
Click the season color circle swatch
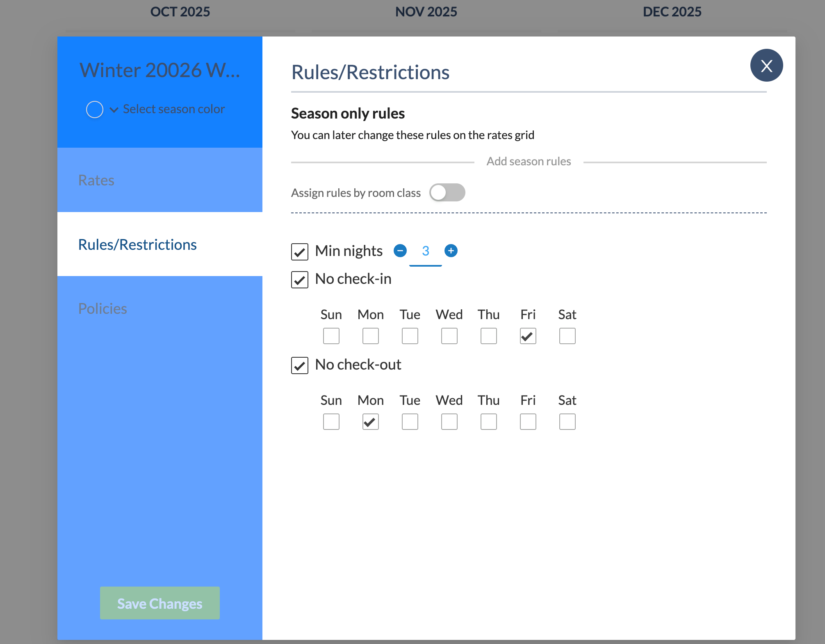point(95,110)
